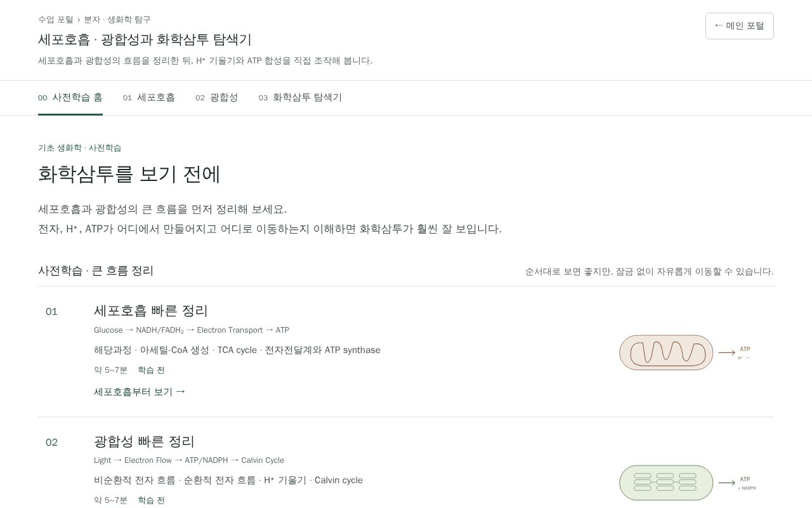812x508 pixels.
Task: Click the ATP arrow icon beside the mitochondrion
Action: tap(735, 353)
